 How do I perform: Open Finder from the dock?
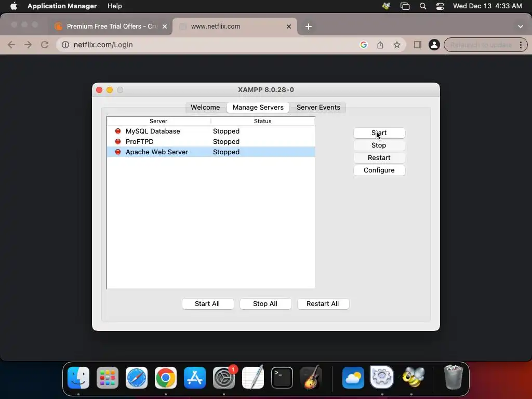[x=78, y=378]
